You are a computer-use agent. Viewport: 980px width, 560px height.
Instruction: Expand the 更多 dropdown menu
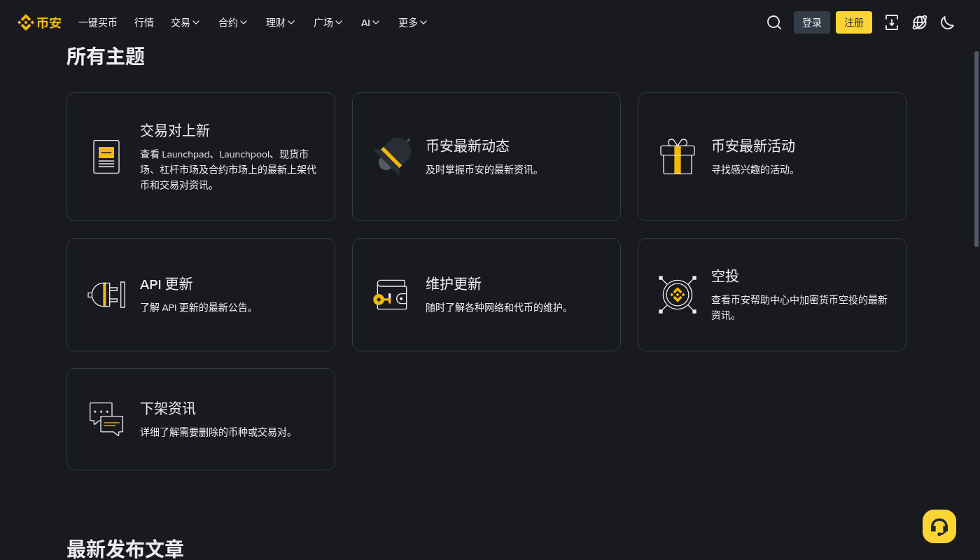tap(413, 22)
